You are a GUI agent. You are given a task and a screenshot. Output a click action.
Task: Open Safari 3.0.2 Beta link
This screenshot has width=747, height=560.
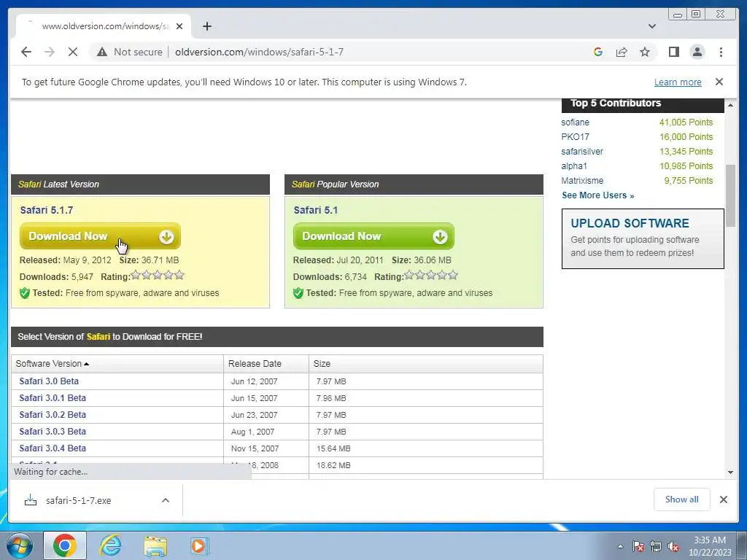click(53, 414)
